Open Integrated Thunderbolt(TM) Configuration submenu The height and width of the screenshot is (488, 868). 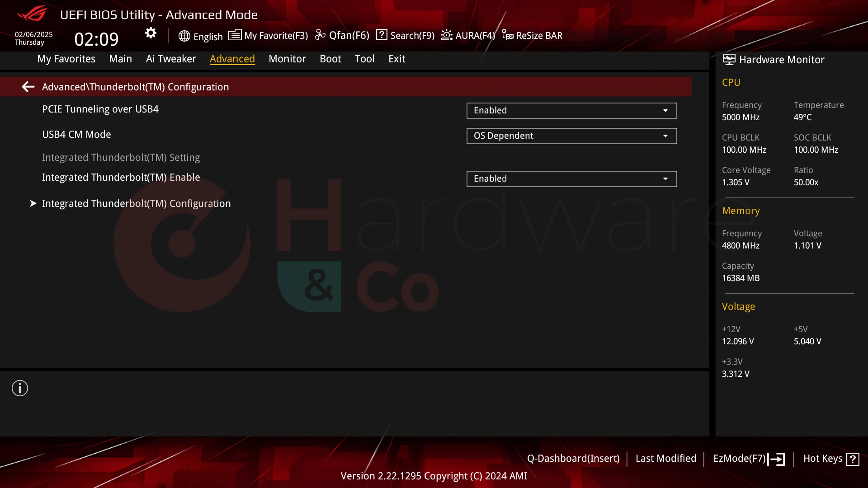(136, 203)
